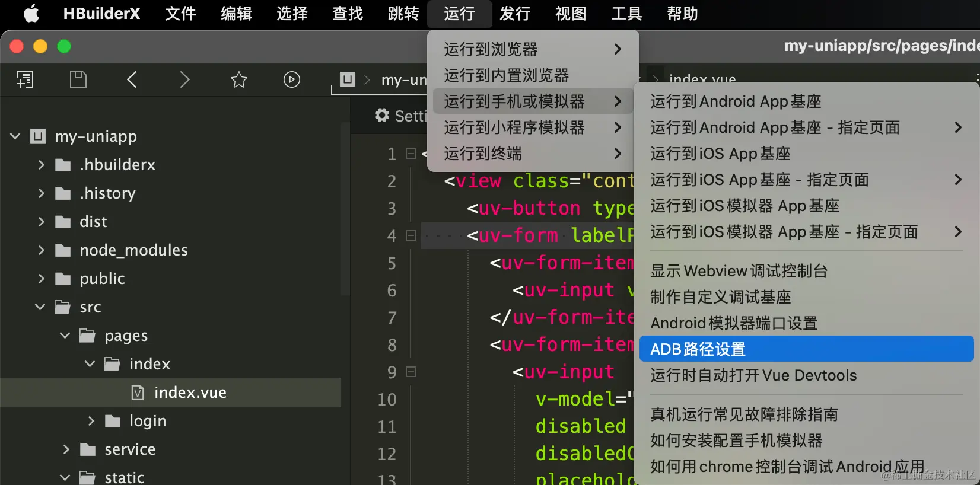Open 运行到Android App基座 - 指定页面 submenu
980x485 pixels.
[807, 127]
